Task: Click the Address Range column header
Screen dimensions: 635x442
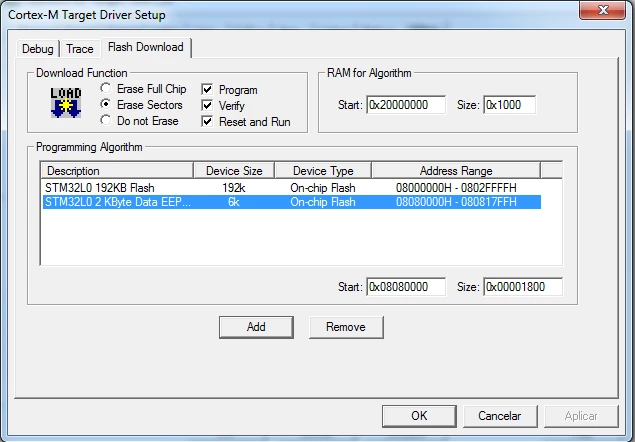Action: [456, 171]
